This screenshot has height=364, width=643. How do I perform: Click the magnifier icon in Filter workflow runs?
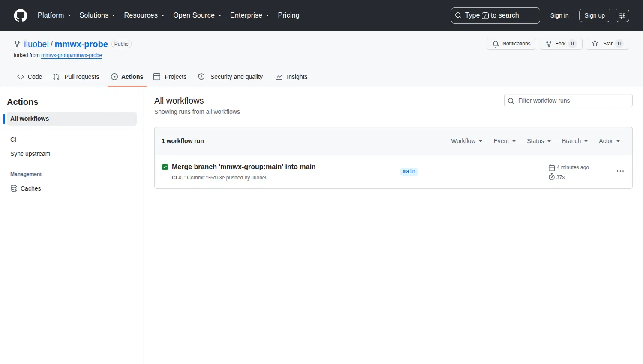coord(511,101)
